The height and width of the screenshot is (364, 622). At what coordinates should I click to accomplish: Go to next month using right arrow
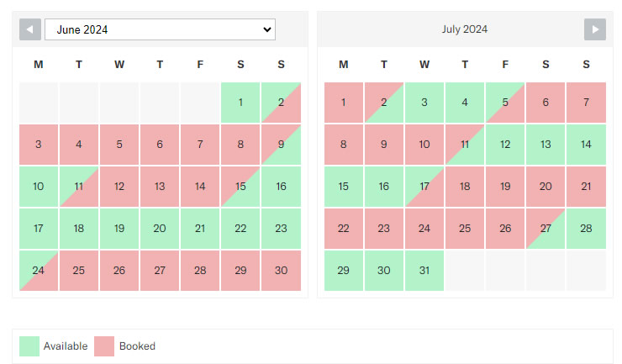point(594,29)
